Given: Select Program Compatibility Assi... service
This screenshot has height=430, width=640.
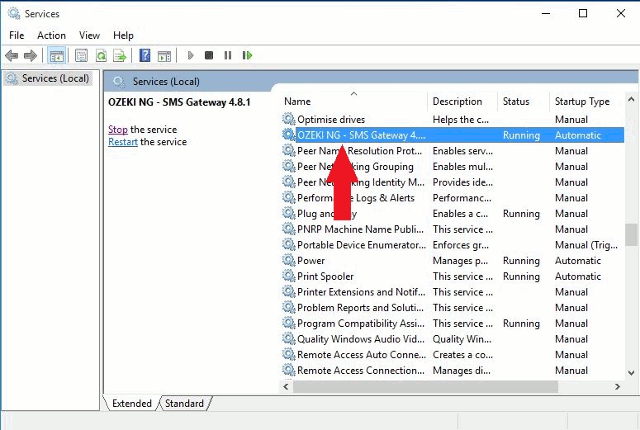Looking at the screenshot, I should (452, 323).
